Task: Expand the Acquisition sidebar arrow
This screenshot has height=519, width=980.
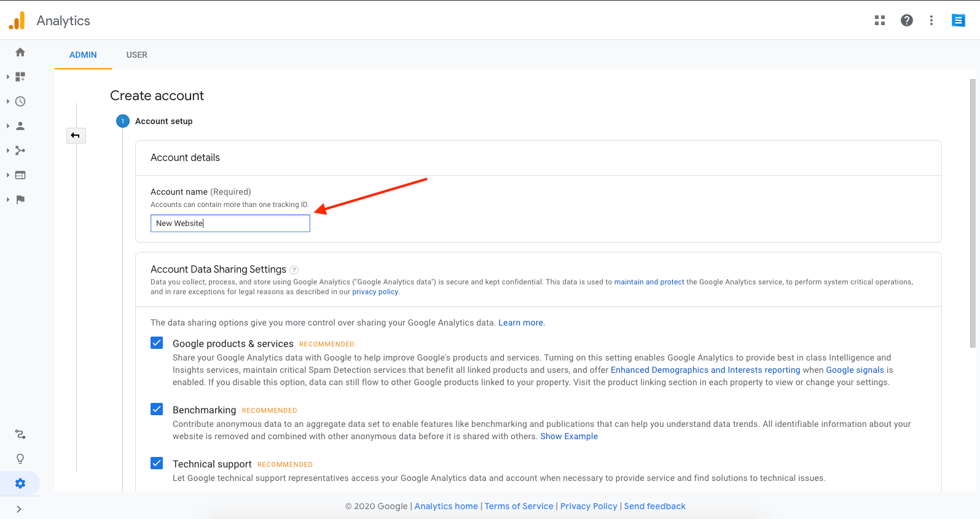Action: pyautogui.click(x=8, y=150)
